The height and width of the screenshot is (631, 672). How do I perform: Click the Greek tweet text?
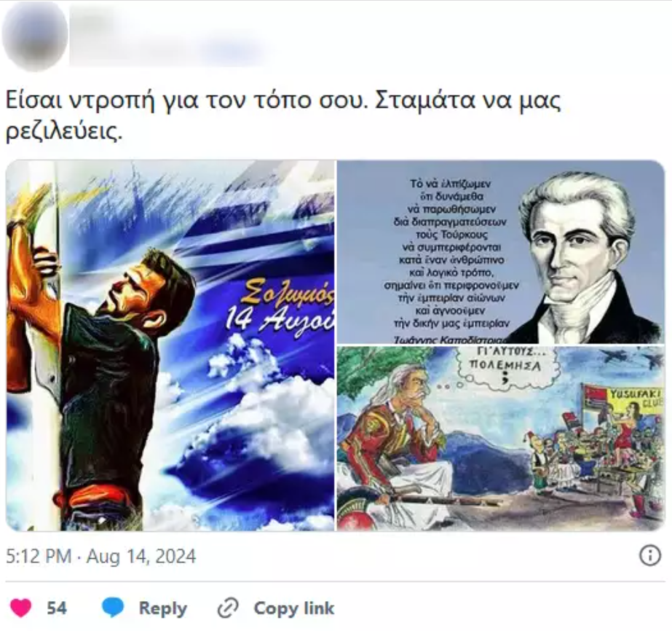point(283,115)
